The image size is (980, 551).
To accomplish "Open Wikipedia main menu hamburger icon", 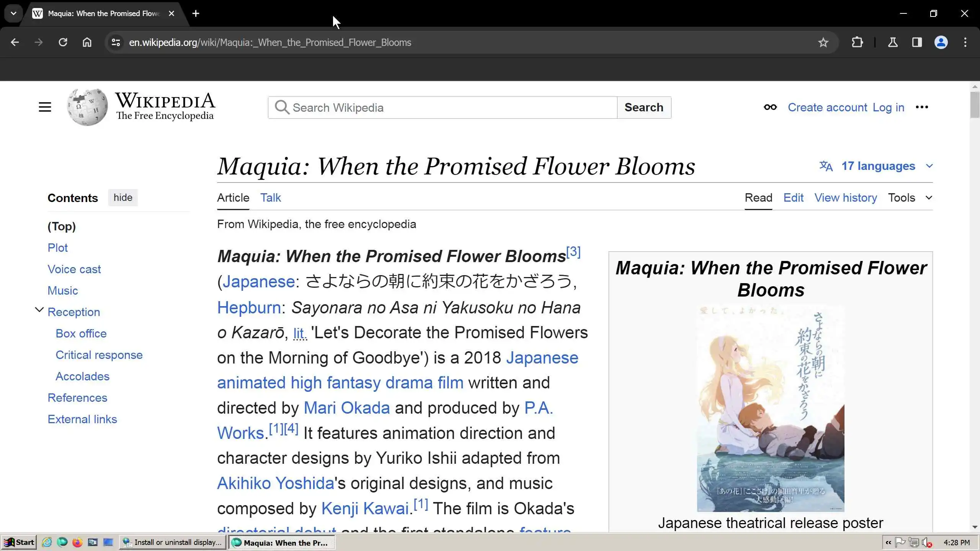I will coord(45,107).
